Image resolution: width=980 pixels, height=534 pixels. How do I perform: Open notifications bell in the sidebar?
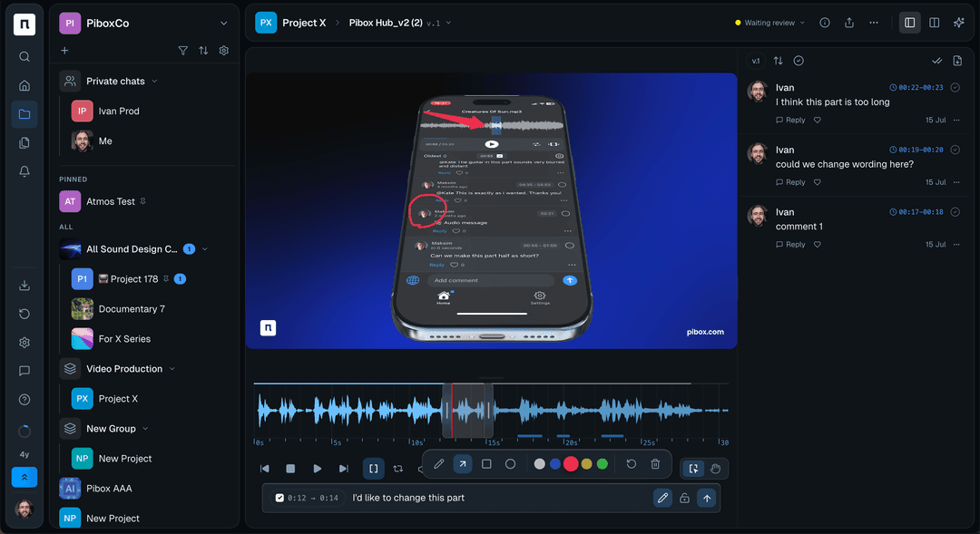pyautogui.click(x=24, y=171)
